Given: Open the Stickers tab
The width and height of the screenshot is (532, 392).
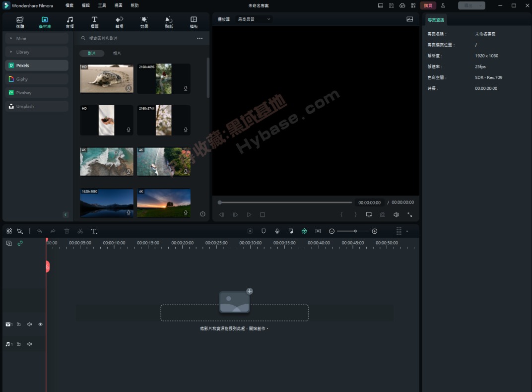Looking at the screenshot, I should pyautogui.click(x=169, y=22).
